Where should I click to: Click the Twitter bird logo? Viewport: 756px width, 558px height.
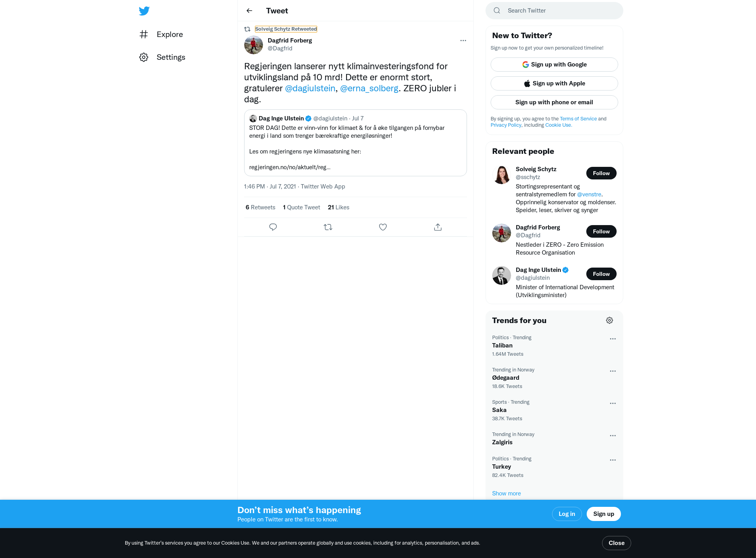(x=144, y=11)
